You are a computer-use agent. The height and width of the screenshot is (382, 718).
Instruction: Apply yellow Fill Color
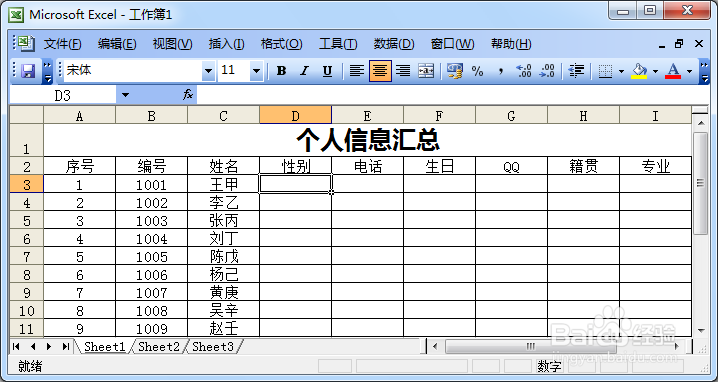(639, 71)
